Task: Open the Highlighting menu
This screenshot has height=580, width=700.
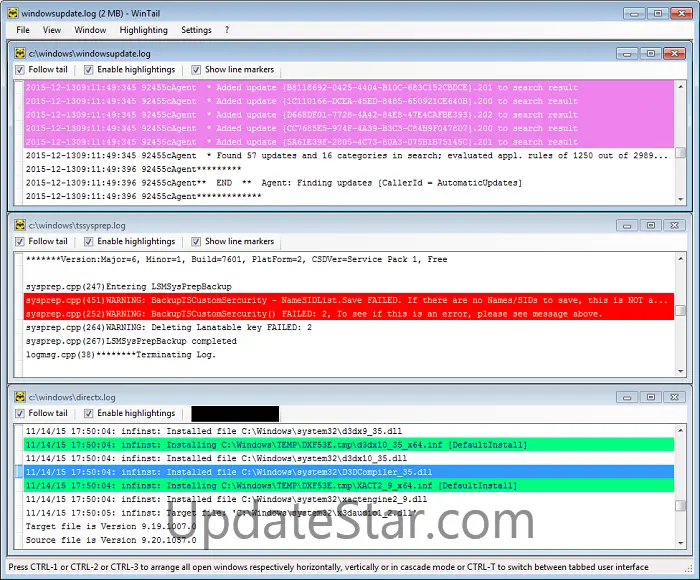Action: tap(143, 30)
